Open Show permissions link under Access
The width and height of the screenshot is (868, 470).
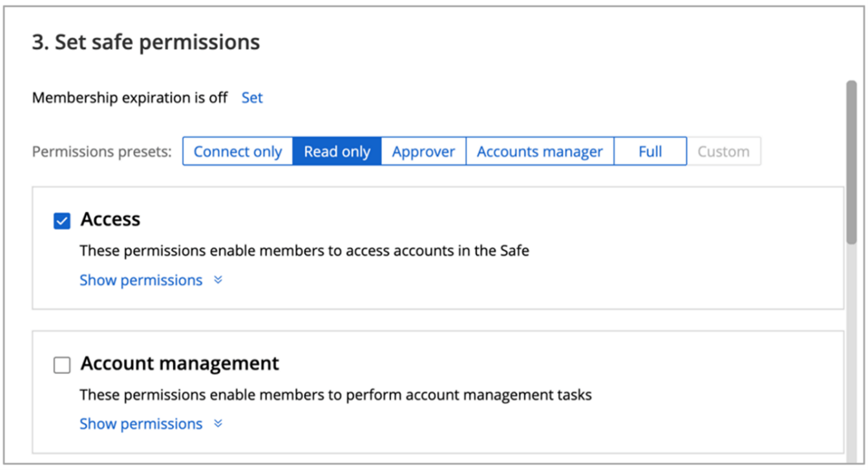point(141,281)
